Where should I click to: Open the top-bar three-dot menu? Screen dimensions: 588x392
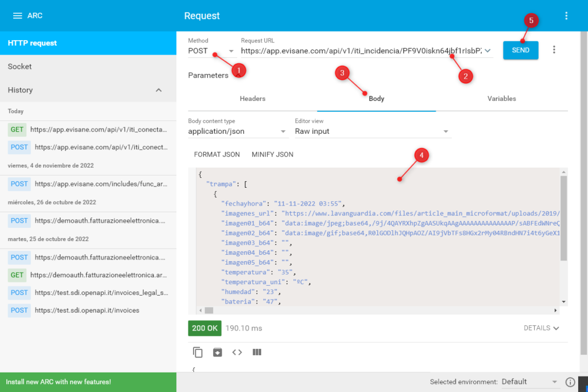pyautogui.click(x=566, y=15)
